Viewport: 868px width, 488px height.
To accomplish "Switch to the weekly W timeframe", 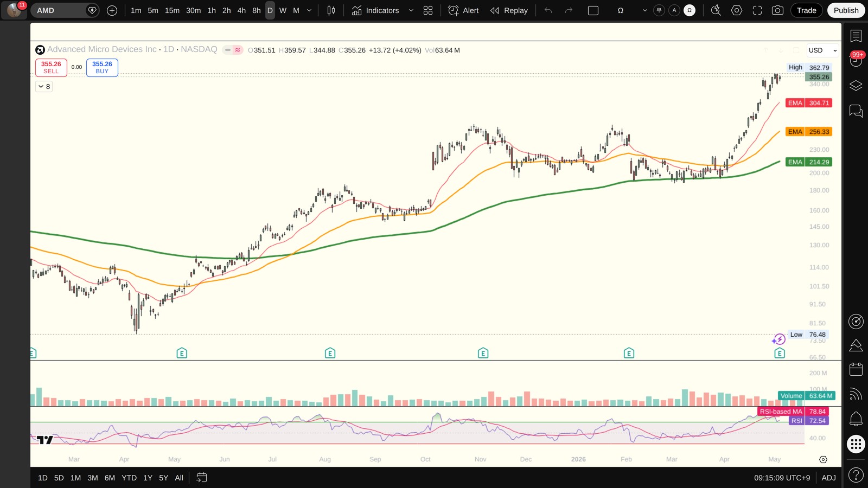I will pos(283,10).
